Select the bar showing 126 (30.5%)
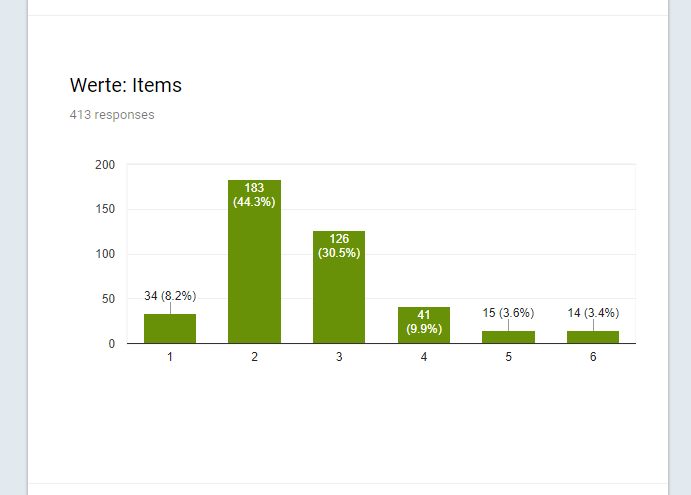 point(339,287)
